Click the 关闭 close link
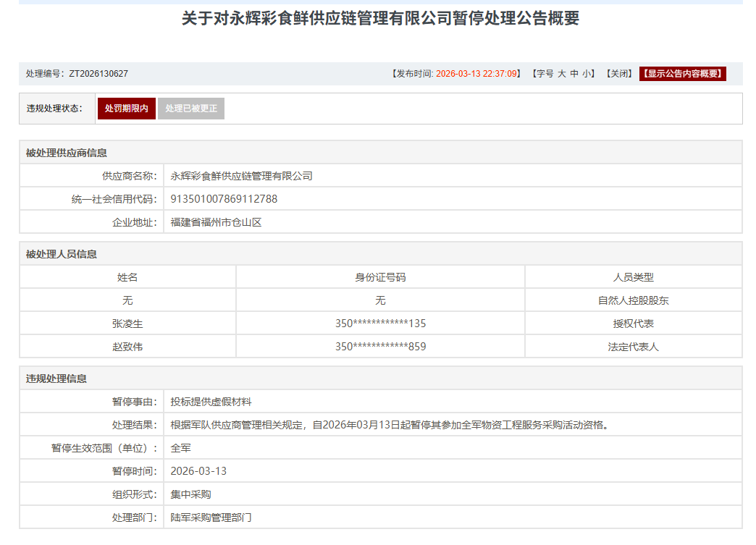The width and height of the screenshot is (756, 545). (619, 74)
